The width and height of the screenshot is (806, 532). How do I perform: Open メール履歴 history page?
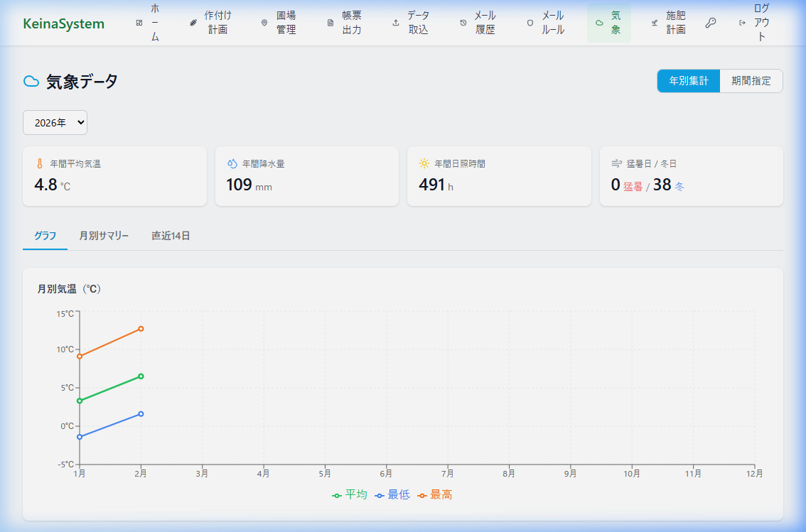(x=478, y=23)
